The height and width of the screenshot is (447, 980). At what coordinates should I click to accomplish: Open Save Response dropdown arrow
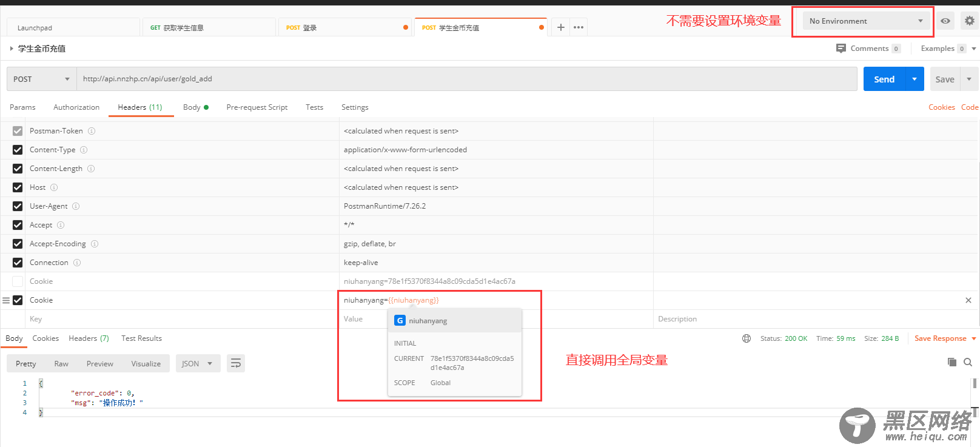(974, 338)
